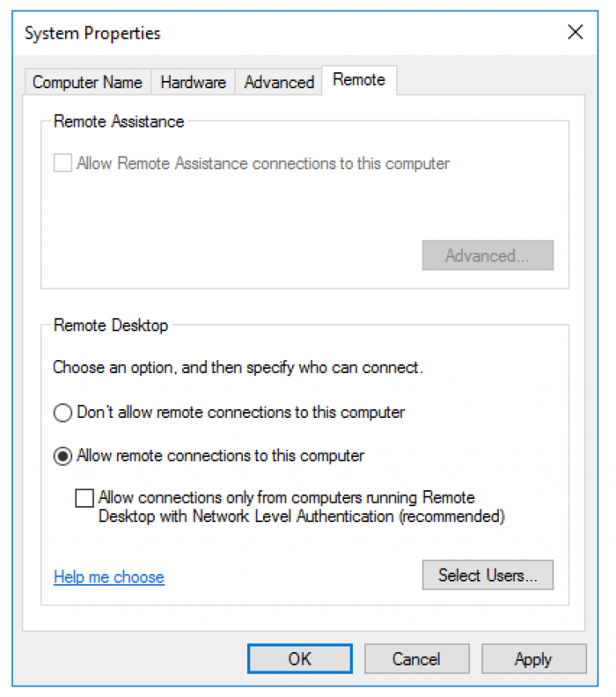Screen dimensions: 616x697
Task: Click the "Don't allow remote connections" label text
Action: [x=241, y=413]
